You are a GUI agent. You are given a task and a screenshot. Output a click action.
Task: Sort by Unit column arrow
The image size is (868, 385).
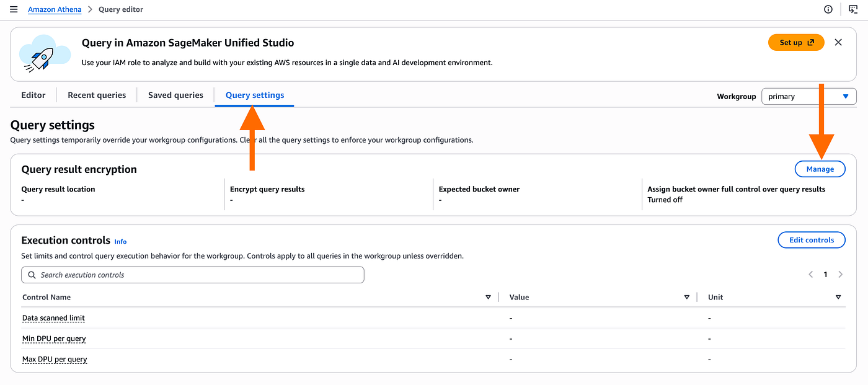(838, 298)
